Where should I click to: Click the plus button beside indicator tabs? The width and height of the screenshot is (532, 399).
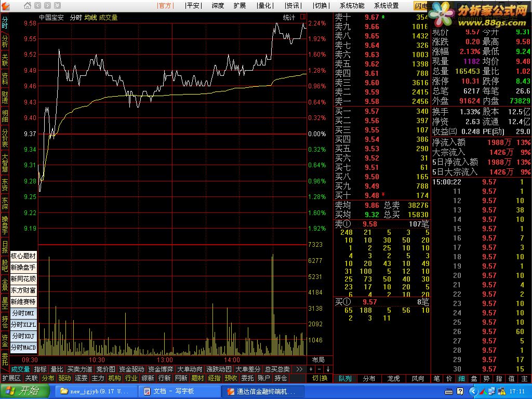(x=311, y=369)
